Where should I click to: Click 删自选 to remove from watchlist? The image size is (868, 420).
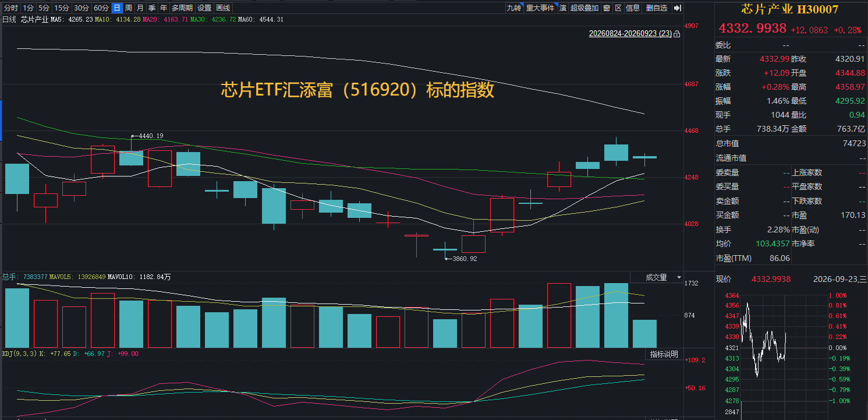click(x=657, y=8)
